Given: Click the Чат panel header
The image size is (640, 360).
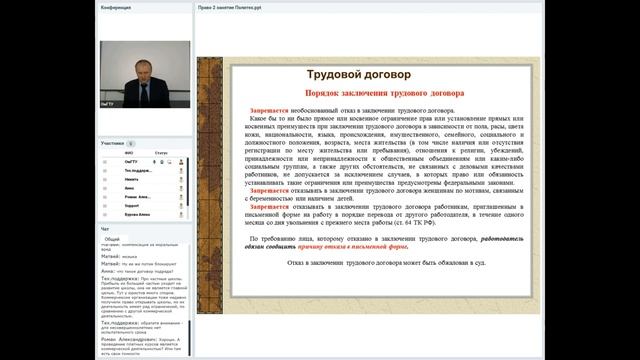Looking at the screenshot, I should [105, 229].
